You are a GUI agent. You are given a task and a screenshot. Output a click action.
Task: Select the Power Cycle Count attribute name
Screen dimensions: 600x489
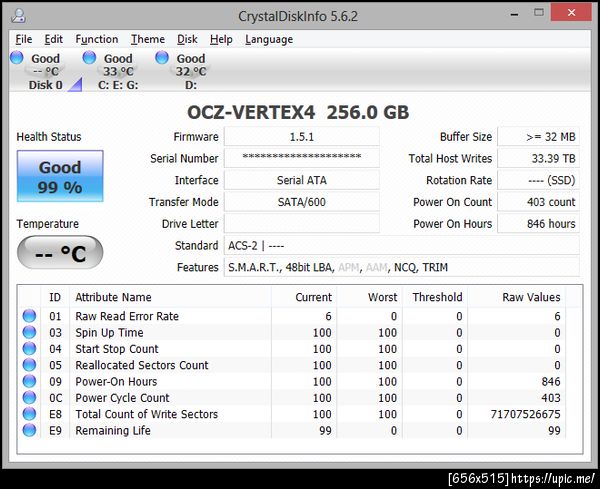(122, 398)
